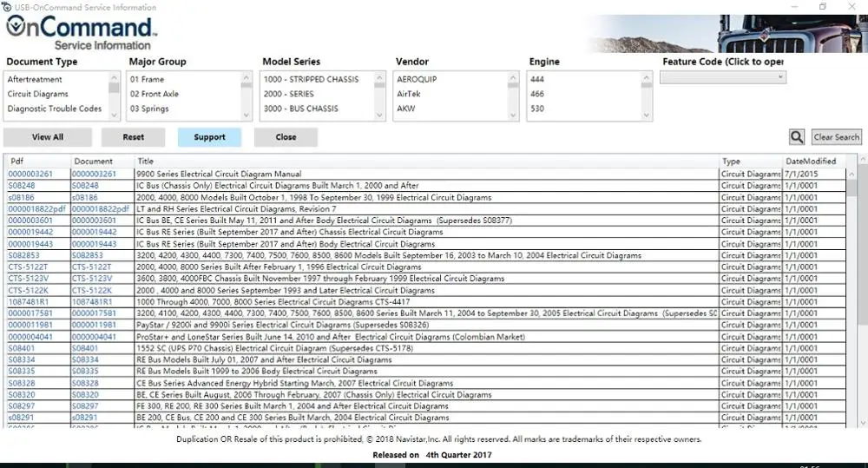The image size is (868, 468).
Task: Click the OnCommand Service Information logo
Action: (82, 33)
